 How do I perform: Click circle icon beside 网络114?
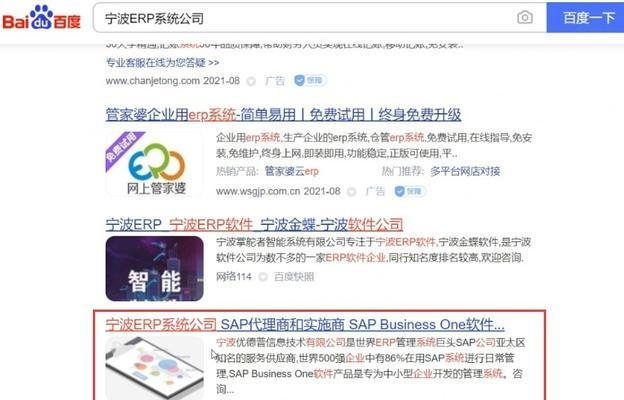(x=263, y=277)
